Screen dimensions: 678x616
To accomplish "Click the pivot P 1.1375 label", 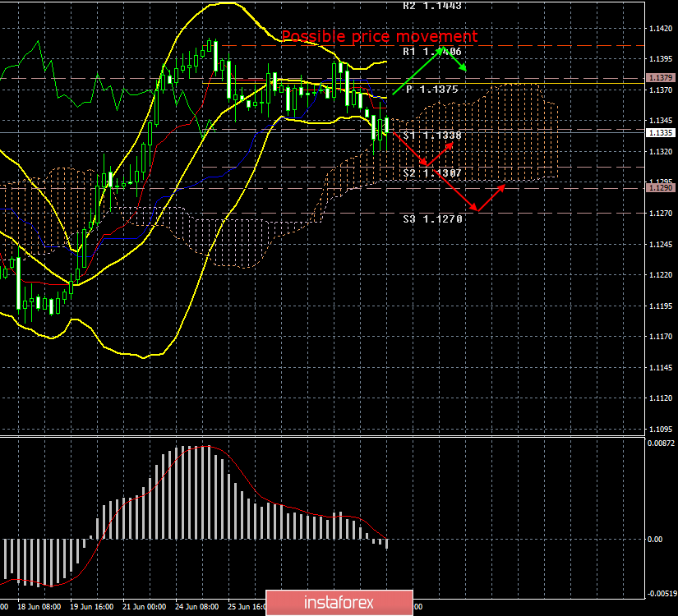I will pyautogui.click(x=432, y=90).
